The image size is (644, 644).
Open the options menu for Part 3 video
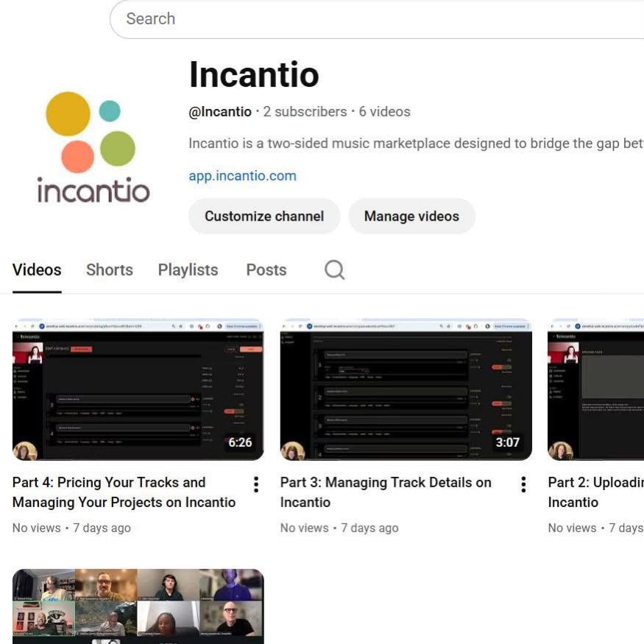click(523, 484)
